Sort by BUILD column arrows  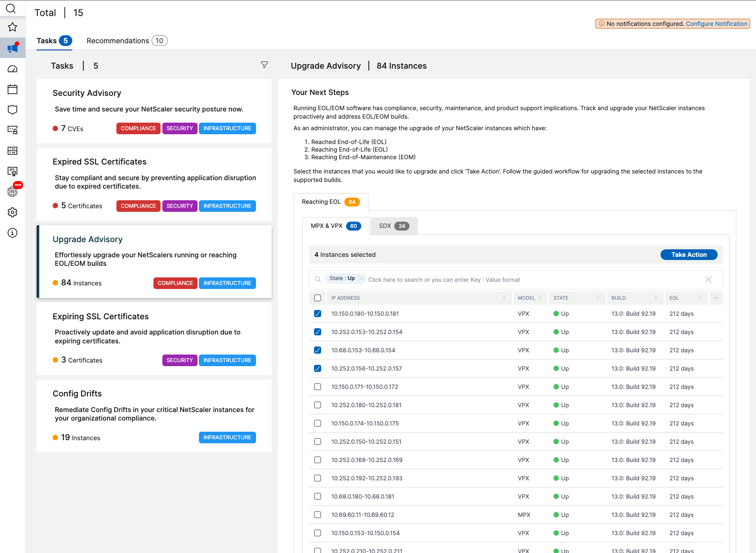click(656, 298)
